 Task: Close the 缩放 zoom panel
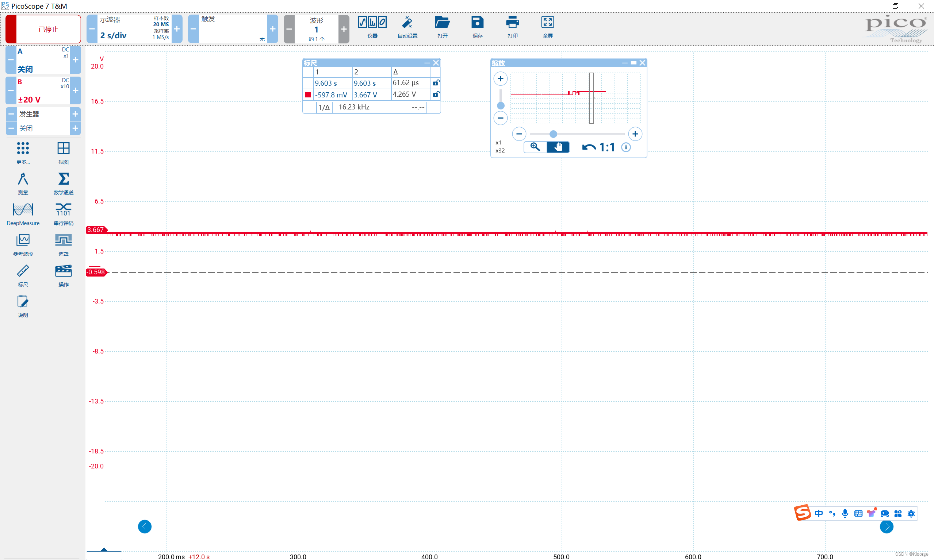click(642, 63)
